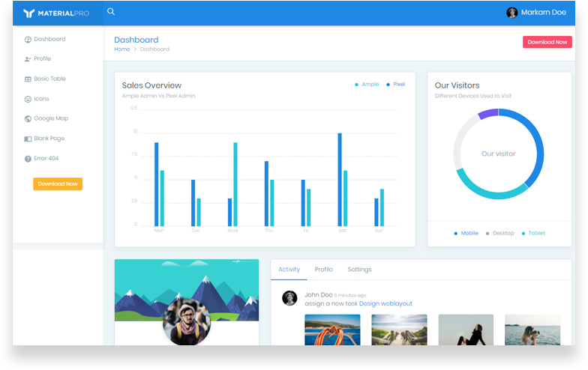Click the search magnifier icon in header

click(x=111, y=12)
